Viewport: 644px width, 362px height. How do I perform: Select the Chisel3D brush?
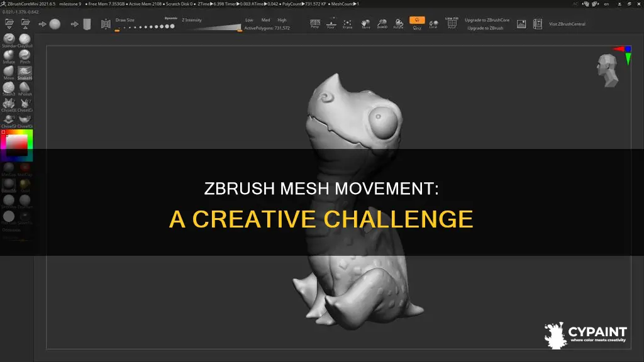9,105
